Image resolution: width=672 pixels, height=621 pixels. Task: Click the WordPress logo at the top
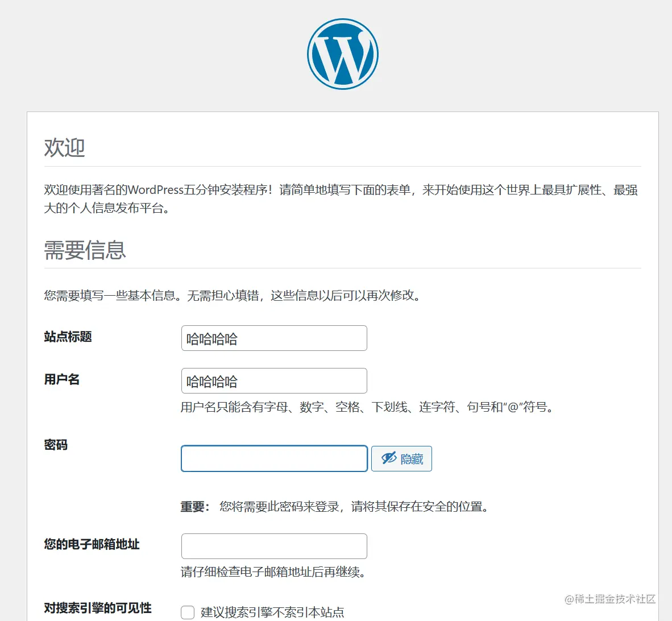click(x=342, y=54)
